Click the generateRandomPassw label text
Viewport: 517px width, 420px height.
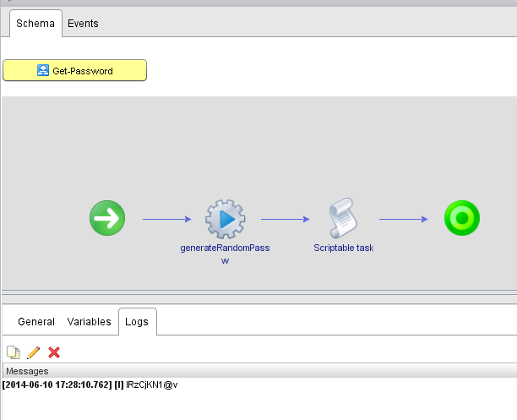(x=225, y=254)
